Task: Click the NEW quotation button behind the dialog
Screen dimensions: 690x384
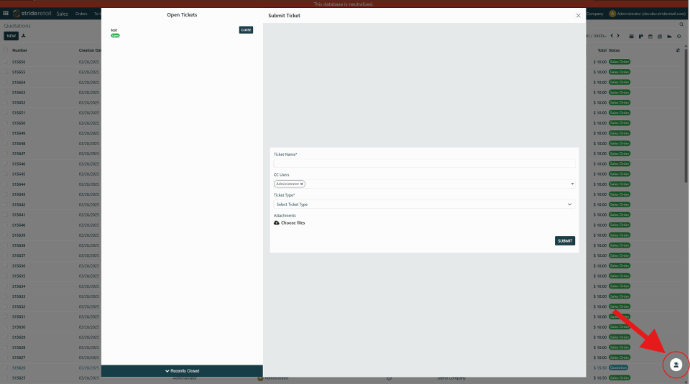Action: tap(11, 36)
